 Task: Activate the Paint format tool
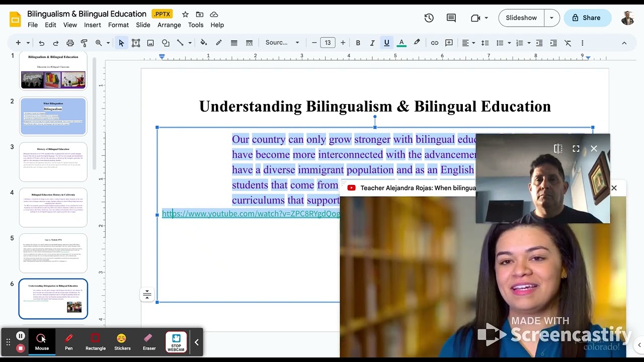(84, 43)
